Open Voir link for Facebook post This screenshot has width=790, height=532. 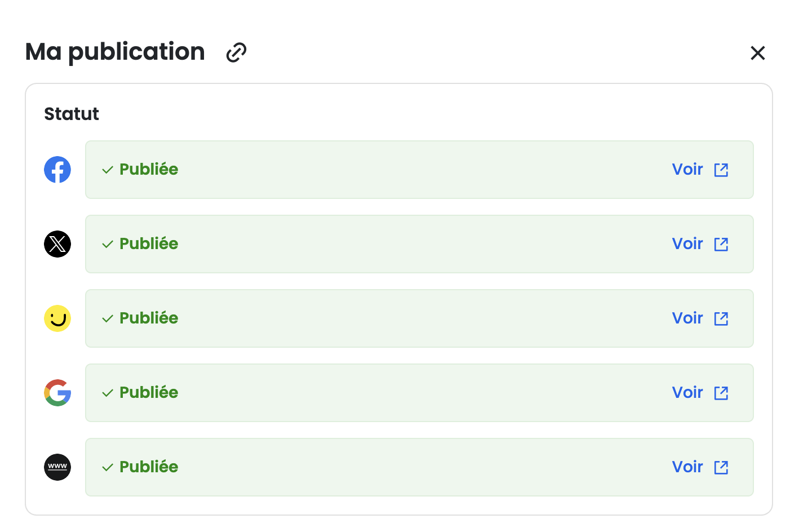(687, 170)
